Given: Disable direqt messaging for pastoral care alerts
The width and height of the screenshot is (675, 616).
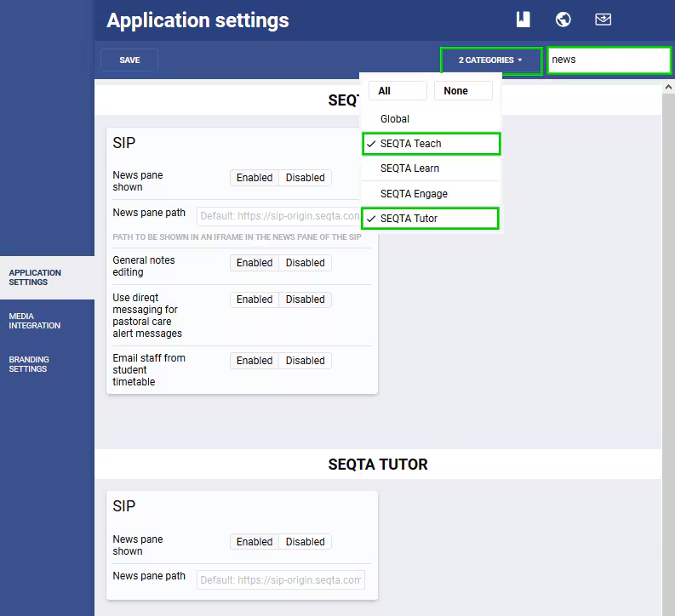Looking at the screenshot, I should coord(306,299).
